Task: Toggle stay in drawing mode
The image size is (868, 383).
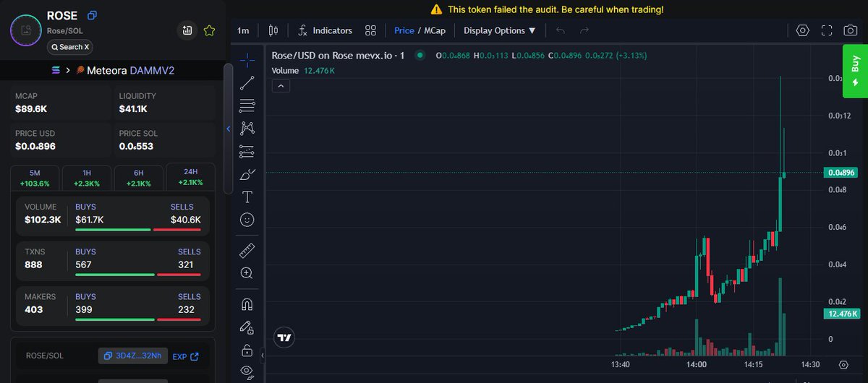Action: pyautogui.click(x=247, y=327)
